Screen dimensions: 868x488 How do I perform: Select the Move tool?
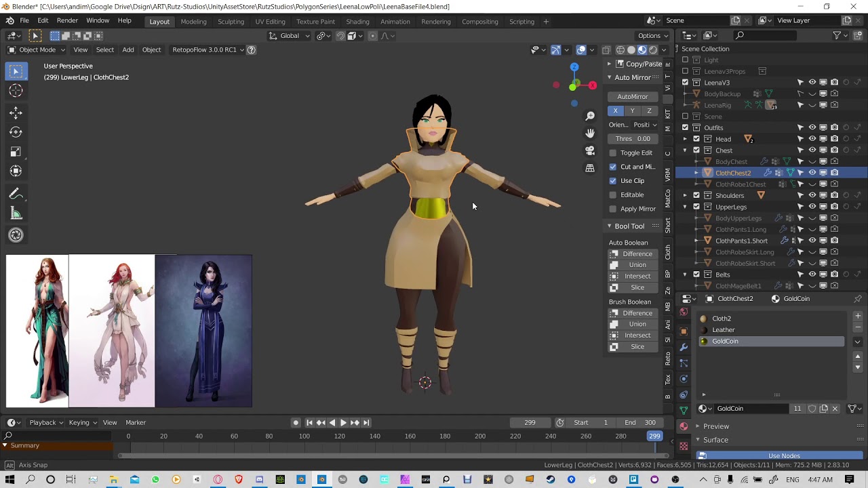(16, 113)
